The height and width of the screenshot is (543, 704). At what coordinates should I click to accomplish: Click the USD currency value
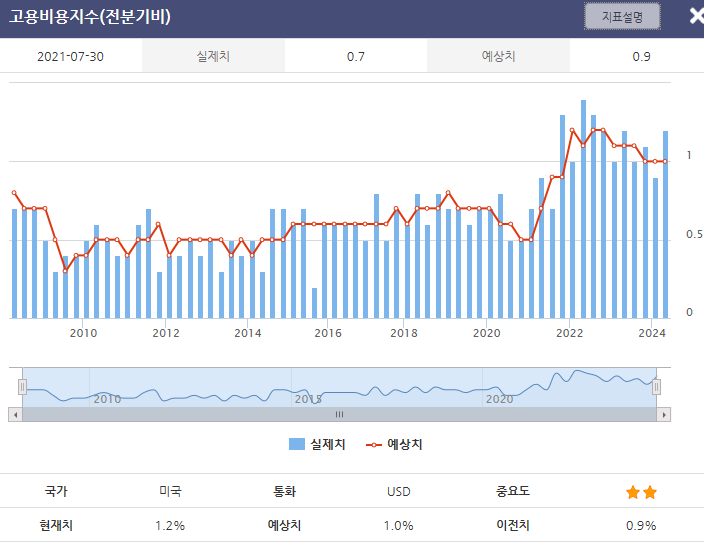tap(399, 492)
